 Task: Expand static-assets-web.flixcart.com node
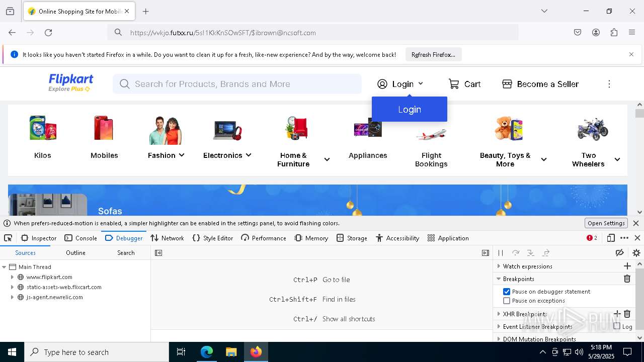tap(12, 287)
